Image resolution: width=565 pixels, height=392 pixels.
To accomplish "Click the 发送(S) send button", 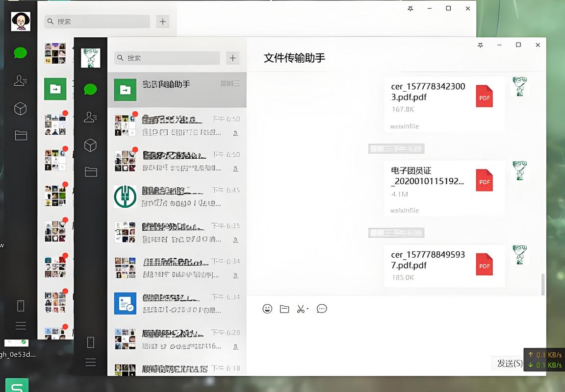I will point(510,363).
